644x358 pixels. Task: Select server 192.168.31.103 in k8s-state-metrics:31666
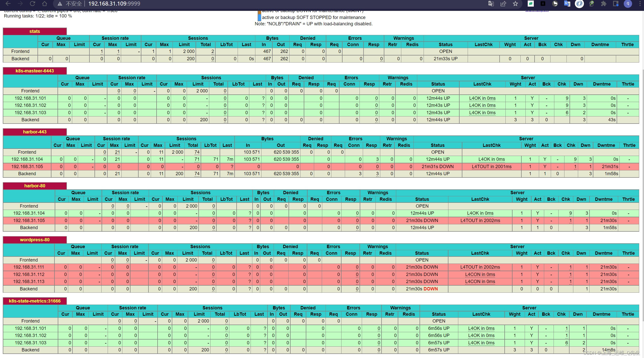[31, 343]
